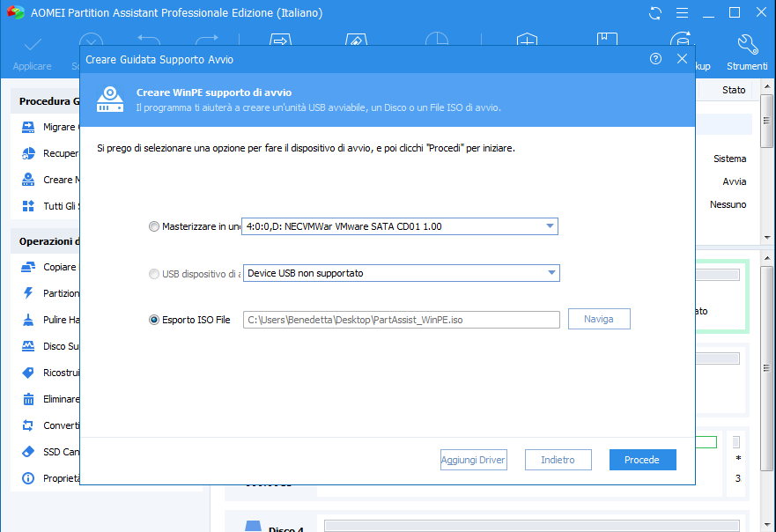
Task: Click the Pulire Hard disk broom icon
Action: [28, 320]
